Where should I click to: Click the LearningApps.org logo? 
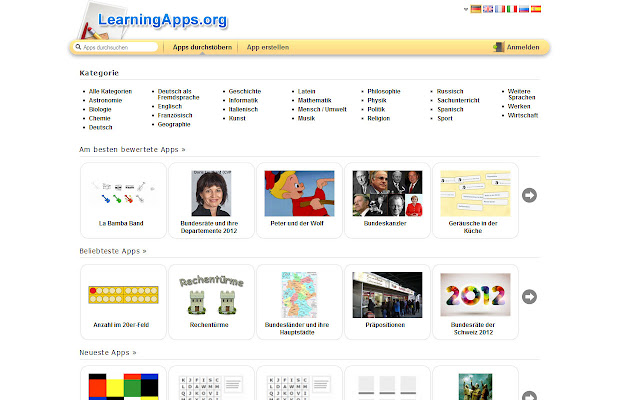tap(162, 20)
